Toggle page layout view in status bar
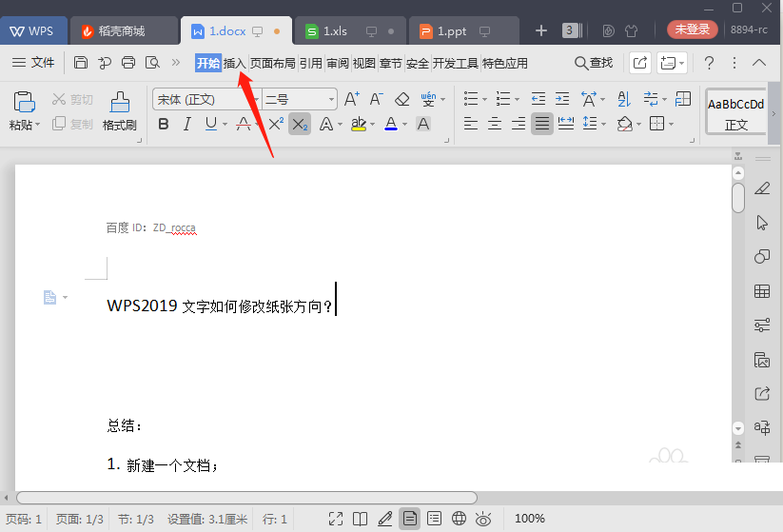The height and width of the screenshot is (532, 783). pos(409,519)
